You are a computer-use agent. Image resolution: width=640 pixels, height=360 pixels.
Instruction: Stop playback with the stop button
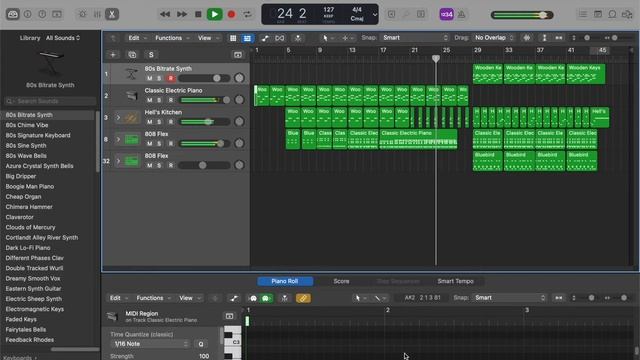(198, 14)
